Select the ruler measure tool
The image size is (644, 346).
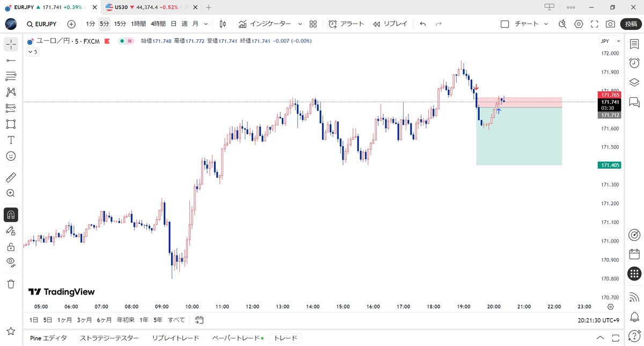click(11, 177)
